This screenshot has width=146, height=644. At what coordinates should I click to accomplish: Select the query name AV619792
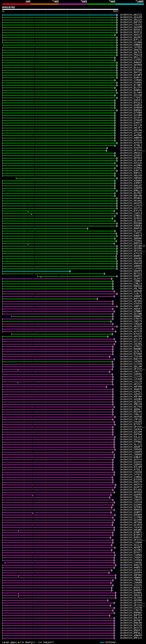pyautogui.click(x=8, y=8)
